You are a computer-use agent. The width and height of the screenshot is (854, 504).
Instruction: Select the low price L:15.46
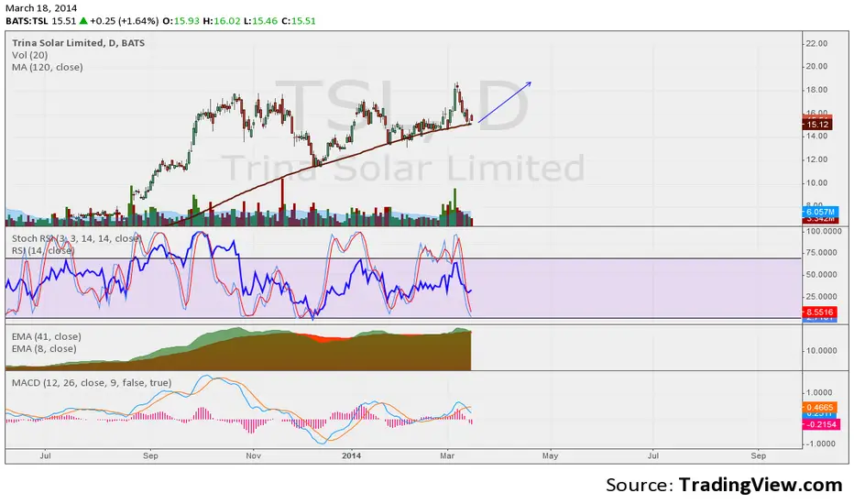(260, 21)
